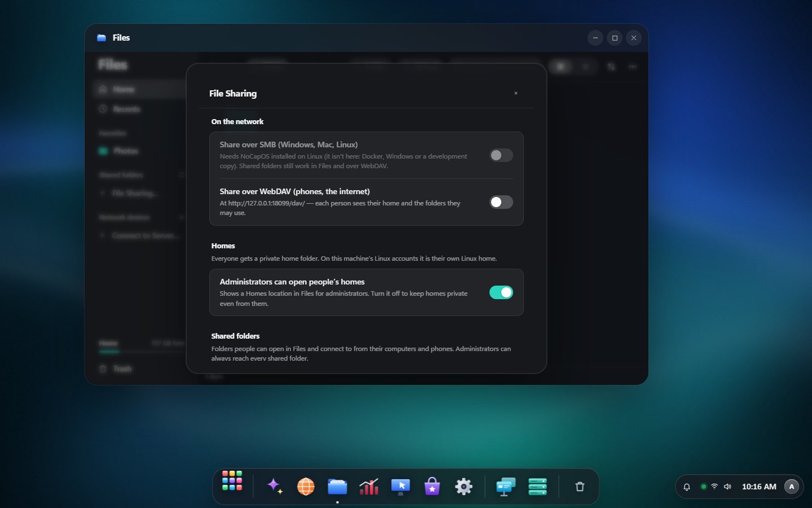Click the "Homes" section heading
Viewport: 812px width, 508px height.
click(223, 246)
